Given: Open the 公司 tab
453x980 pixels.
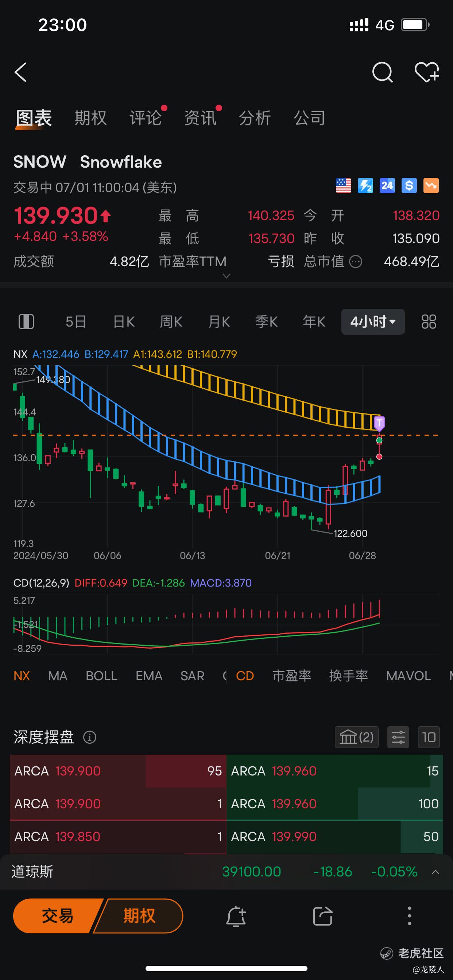Looking at the screenshot, I should [x=310, y=118].
